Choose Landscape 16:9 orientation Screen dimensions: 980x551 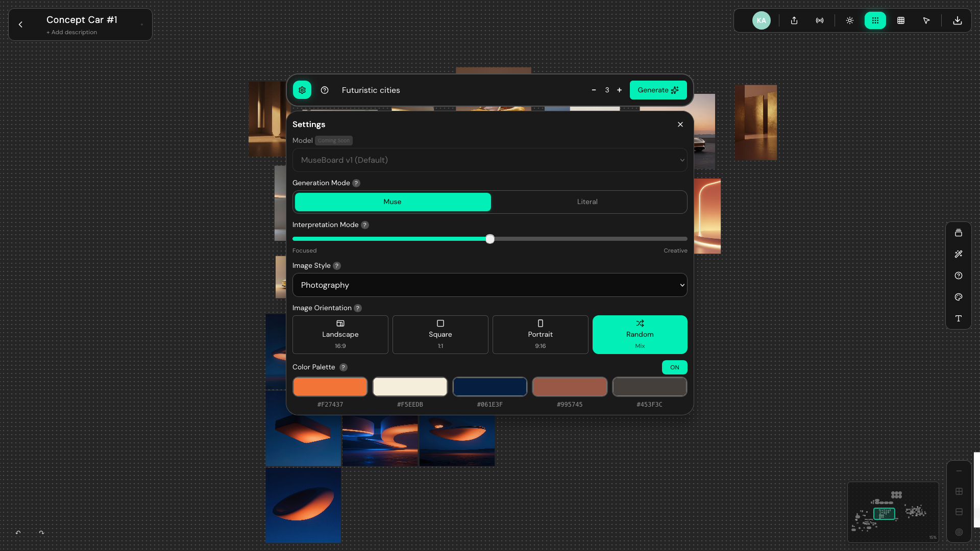click(340, 335)
